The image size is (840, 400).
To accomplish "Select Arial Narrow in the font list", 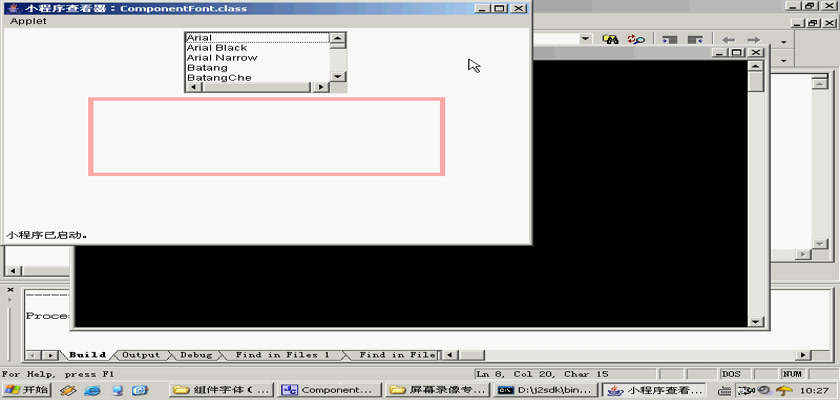I will click(257, 58).
